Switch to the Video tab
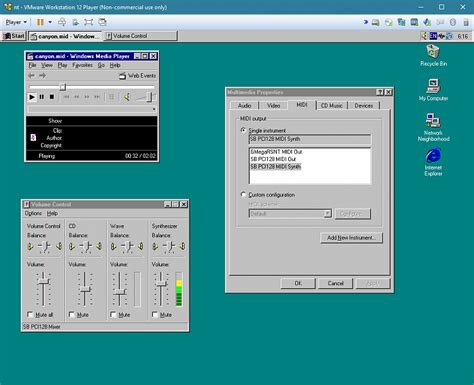 point(273,106)
